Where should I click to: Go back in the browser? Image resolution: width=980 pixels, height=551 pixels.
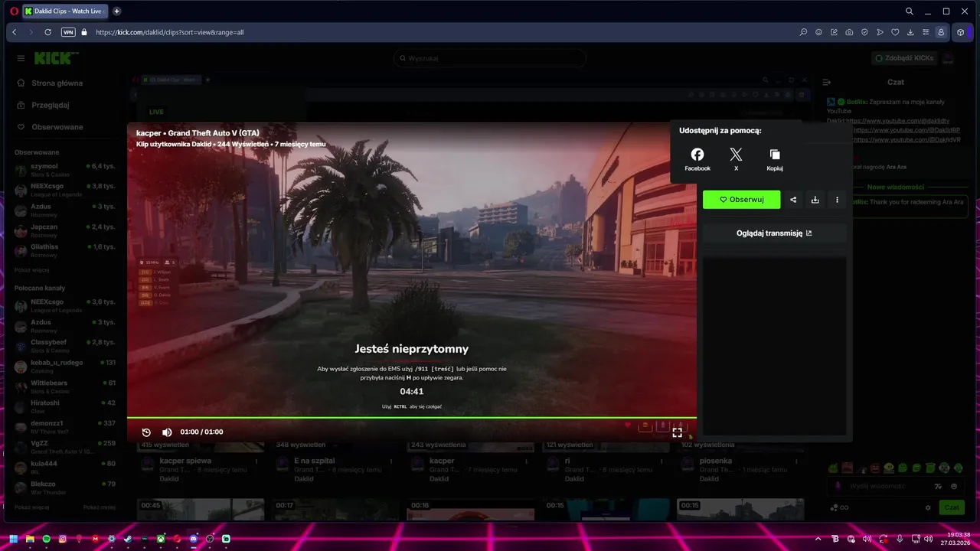[x=15, y=32]
